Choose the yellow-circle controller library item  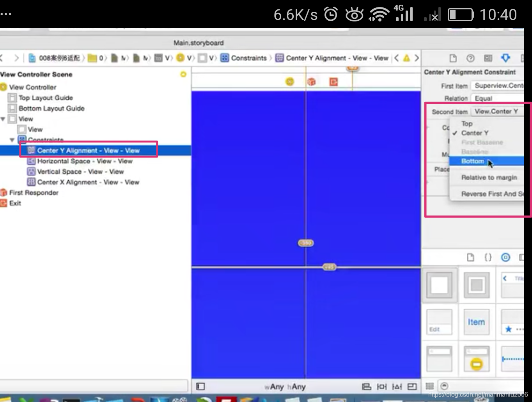[476, 358]
